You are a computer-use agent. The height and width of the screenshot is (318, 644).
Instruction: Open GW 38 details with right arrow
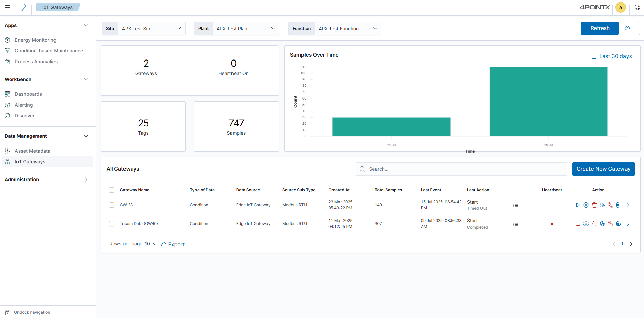coord(628,205)
